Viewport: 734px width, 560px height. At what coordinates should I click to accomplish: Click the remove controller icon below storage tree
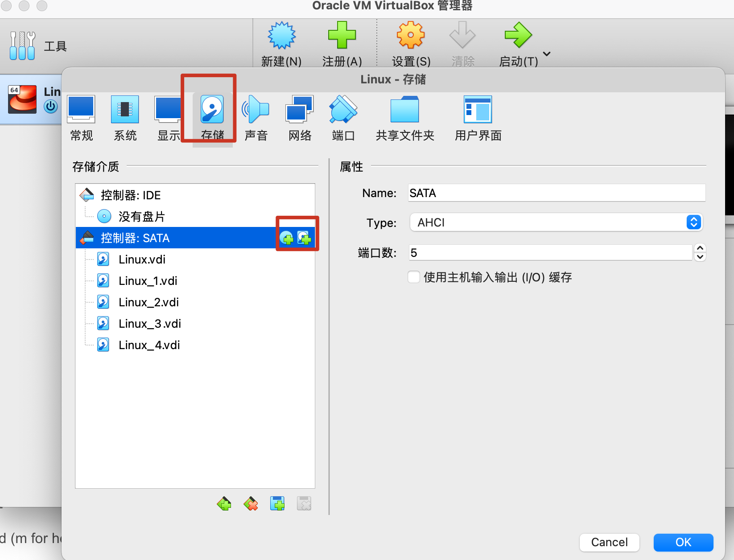coord(251,504)
